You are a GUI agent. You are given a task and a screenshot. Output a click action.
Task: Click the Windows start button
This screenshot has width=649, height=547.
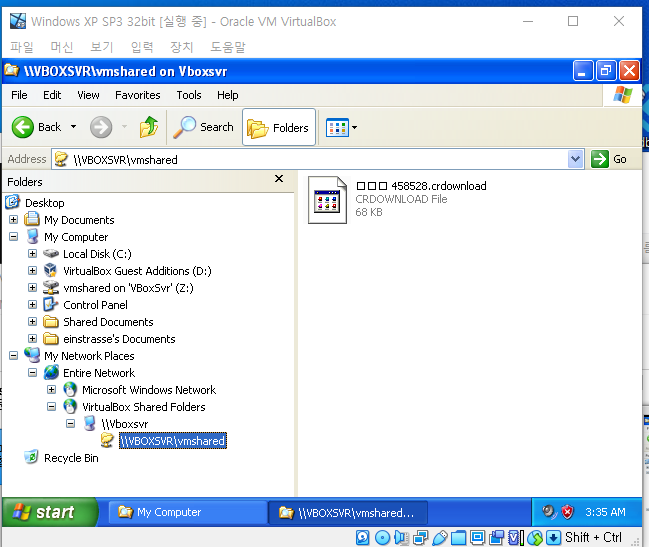49,512
